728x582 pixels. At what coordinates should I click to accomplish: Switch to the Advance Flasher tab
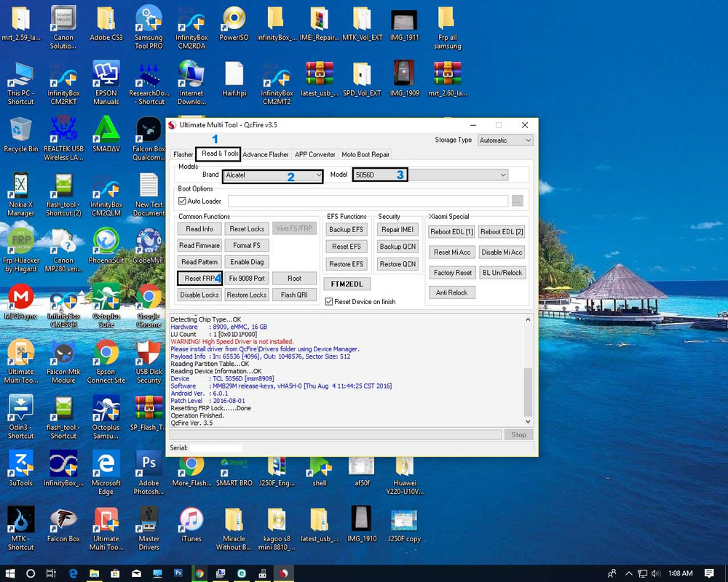pos(266,154)
